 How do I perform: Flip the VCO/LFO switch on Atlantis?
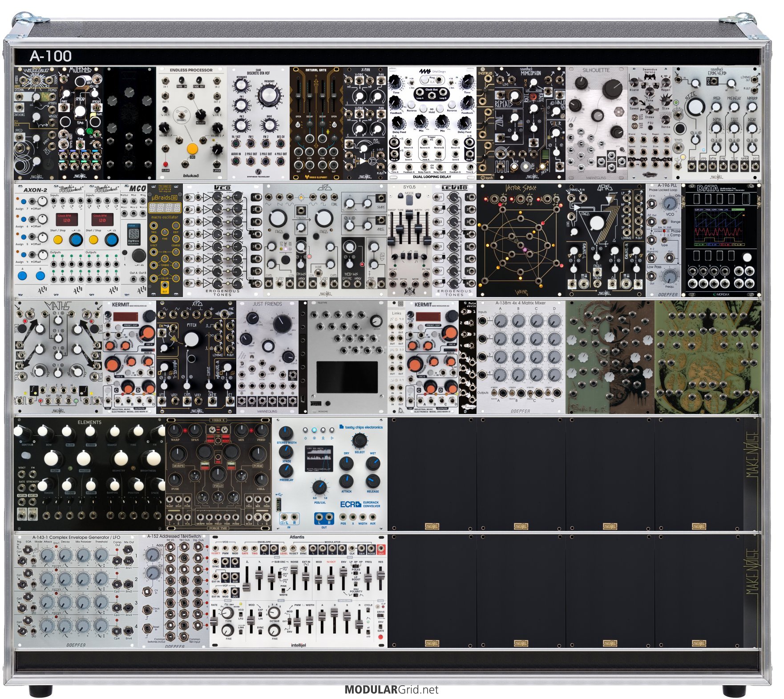[x=241, y=615]
